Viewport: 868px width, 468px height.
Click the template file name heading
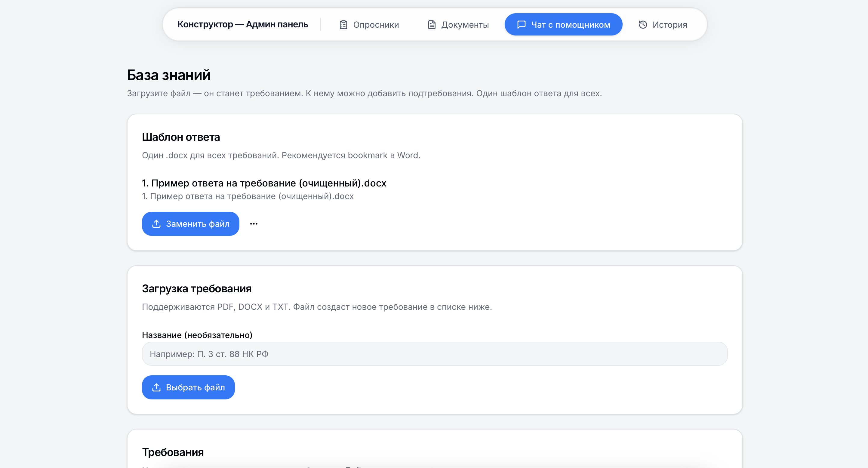point(264,183)
